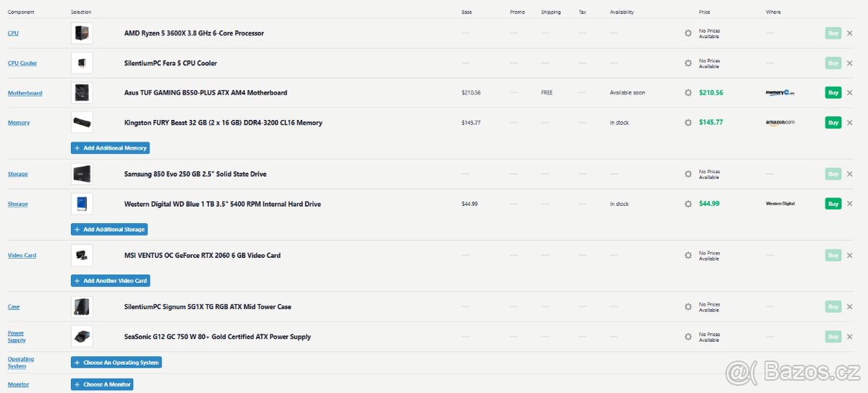Click the amazon.com merchant logo
Screen dimensions: 868x393
[x=780, y=123]
